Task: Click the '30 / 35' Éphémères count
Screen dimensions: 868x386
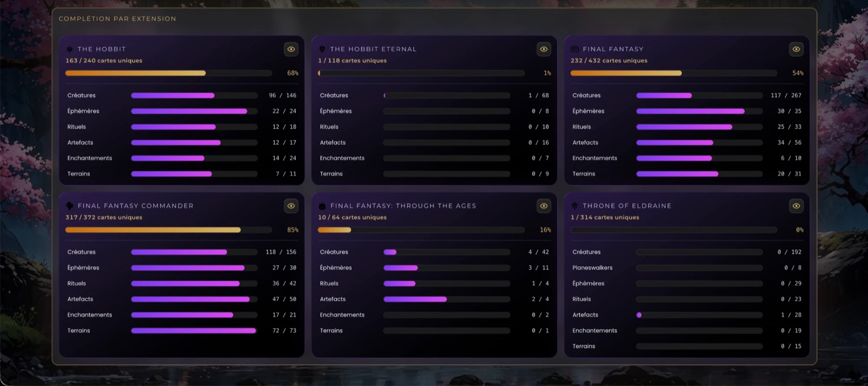Action: [x=790, y=111]
